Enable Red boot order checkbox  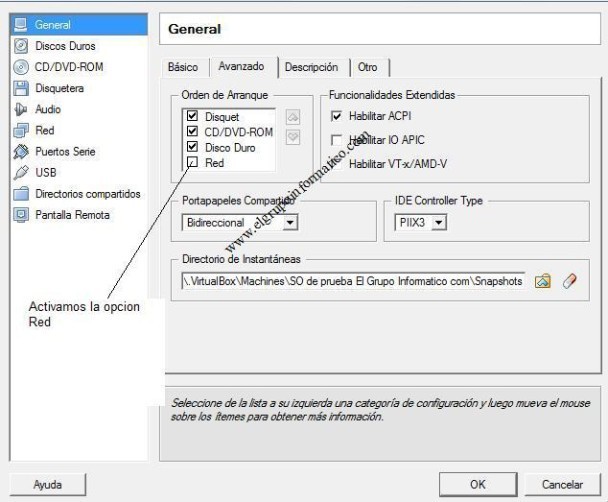[x=192, y=162]
